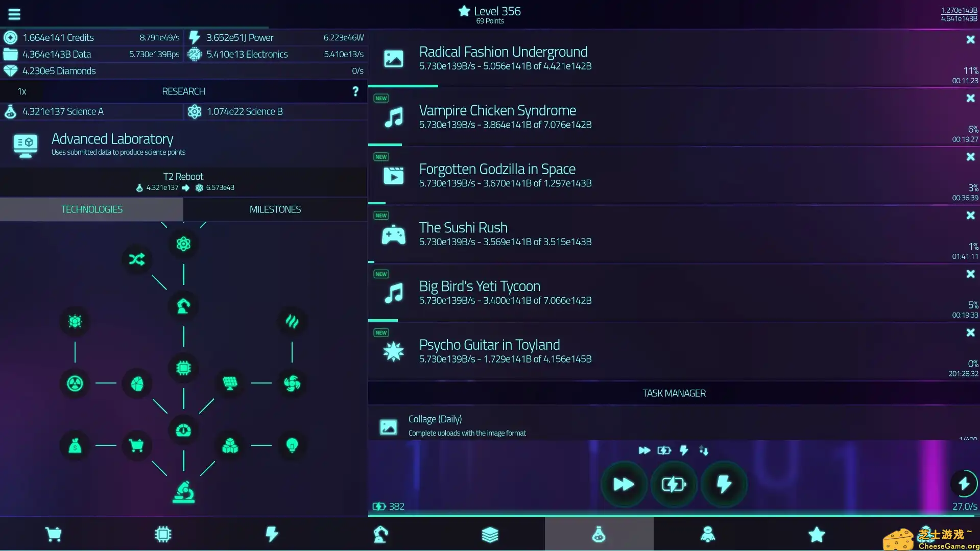This screenshot has width=980, height=551.
Task: Toggle the energy bolt beside 27.0/s
Action: (963, 484)
